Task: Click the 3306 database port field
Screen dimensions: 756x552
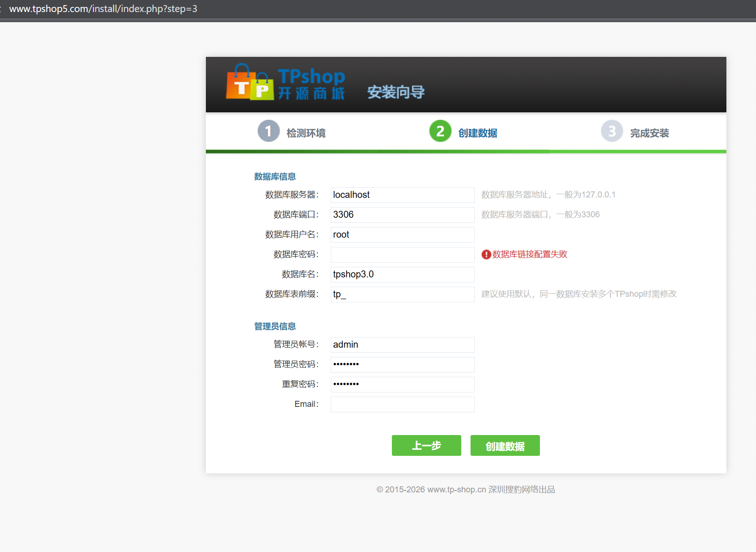Action: pos(402,215)
